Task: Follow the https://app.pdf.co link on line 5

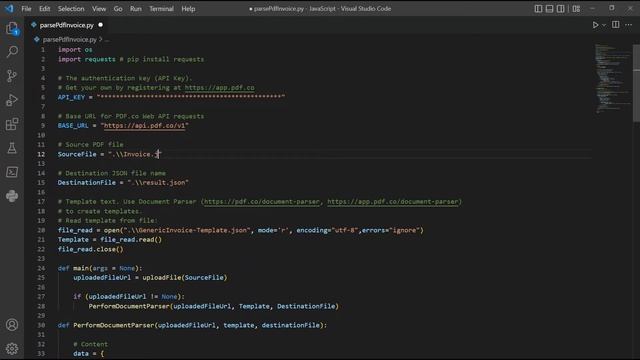Action: click(x=219, y=88)
